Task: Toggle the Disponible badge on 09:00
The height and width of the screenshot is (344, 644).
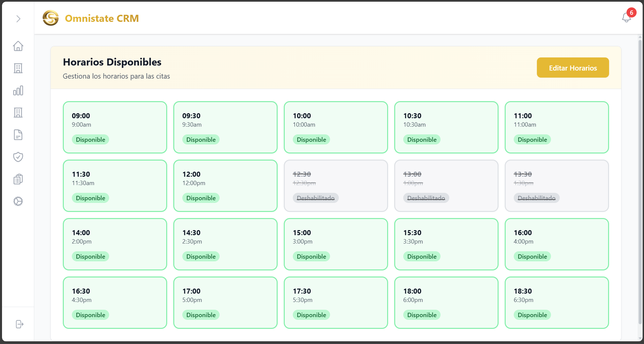Action: [90, 139]
